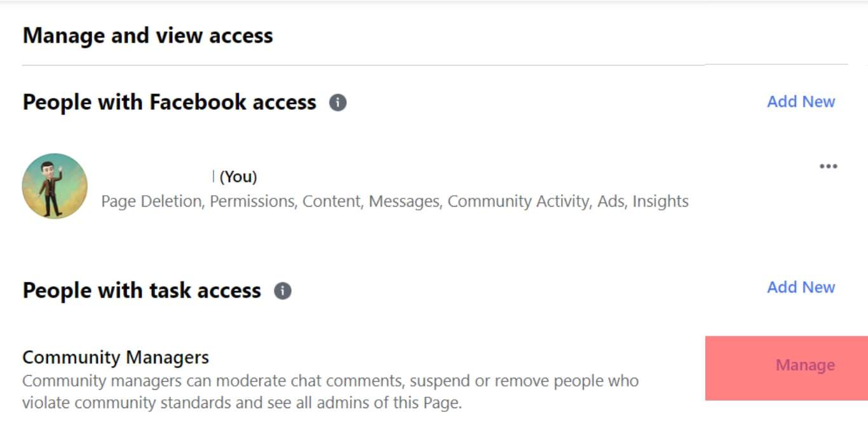Manage Community Managers
The width and height of the screenshot is (868, 445).
click(x=805, y=366)
